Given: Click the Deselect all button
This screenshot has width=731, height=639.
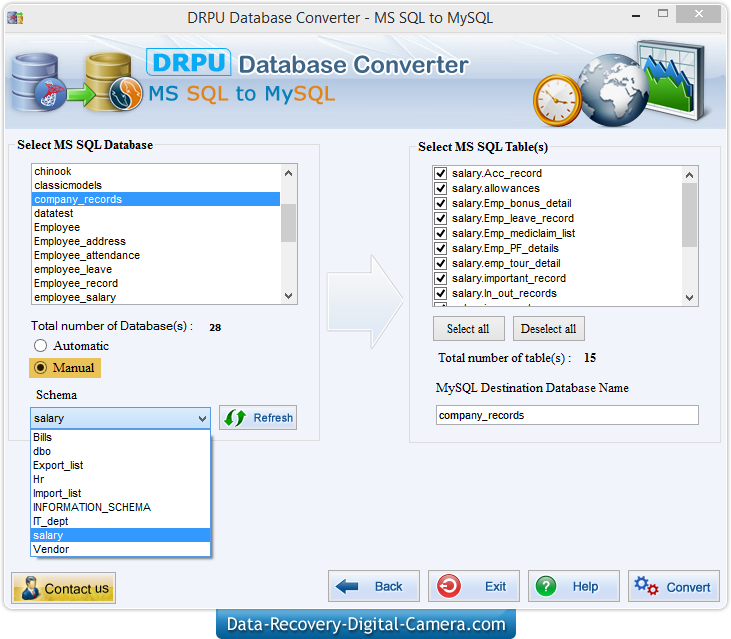Looking at the screenshot, I should 549,329.
